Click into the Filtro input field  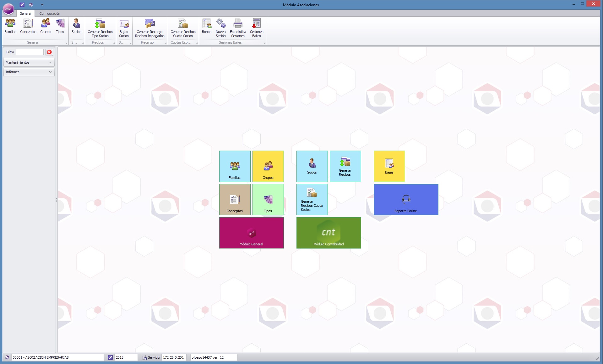[30, 52]
